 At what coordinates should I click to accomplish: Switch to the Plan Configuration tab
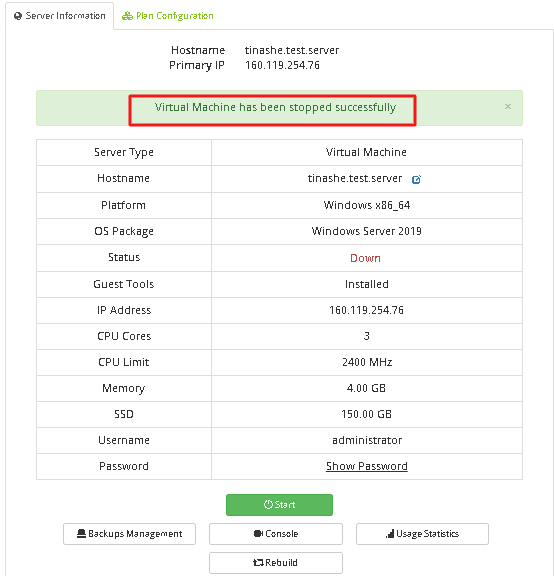tap(168, 16)
